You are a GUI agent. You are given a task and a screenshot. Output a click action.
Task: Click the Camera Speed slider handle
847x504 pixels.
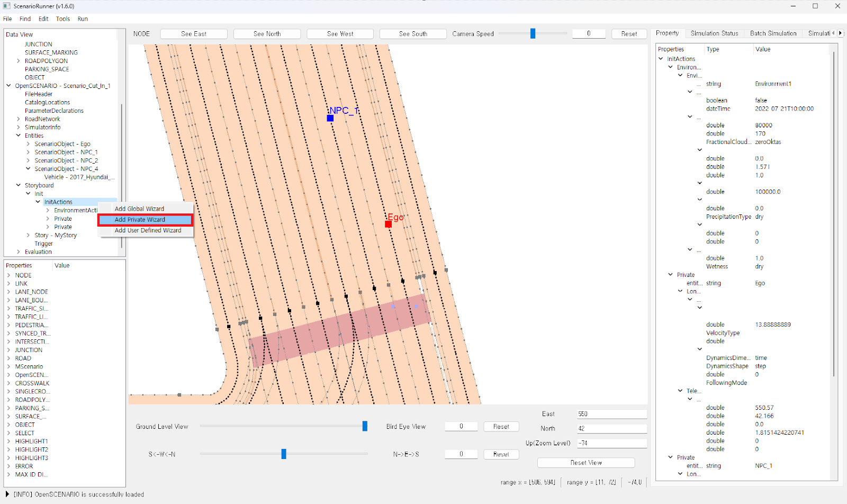(x=533, y=34)
